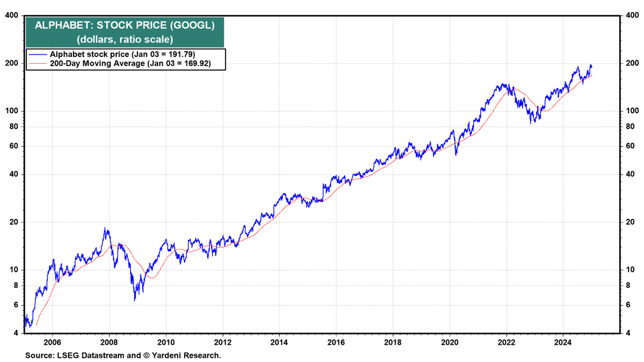
Task: Click the 2024 label on the year axis
Action: click(x=563, y=342)
